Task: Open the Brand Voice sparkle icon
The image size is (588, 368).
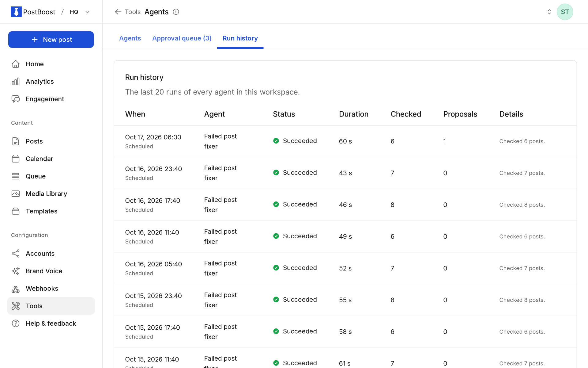Action: 16,271
